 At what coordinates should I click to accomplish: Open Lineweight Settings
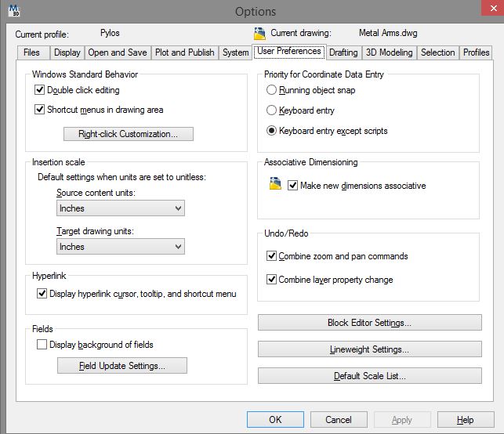(x=370, y=349)
